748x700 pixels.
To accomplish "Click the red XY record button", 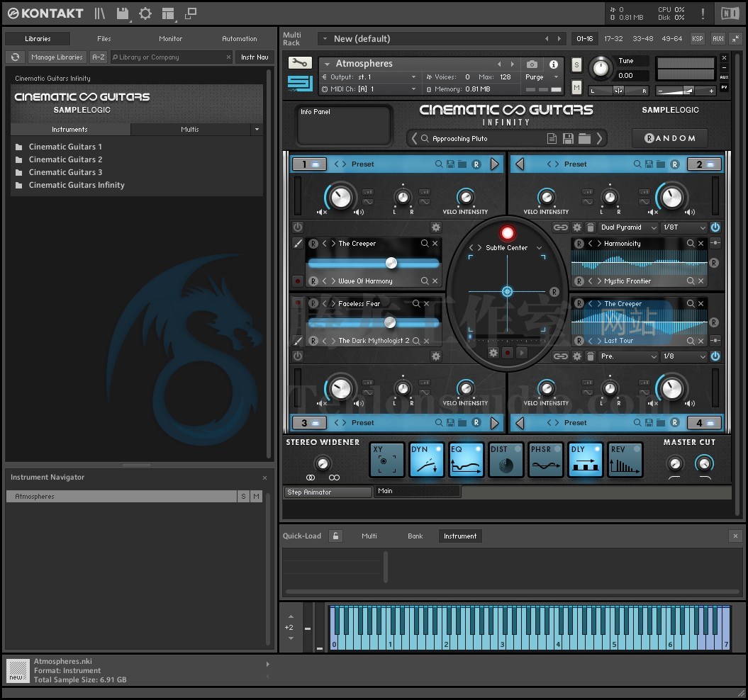I will (507, 232).
